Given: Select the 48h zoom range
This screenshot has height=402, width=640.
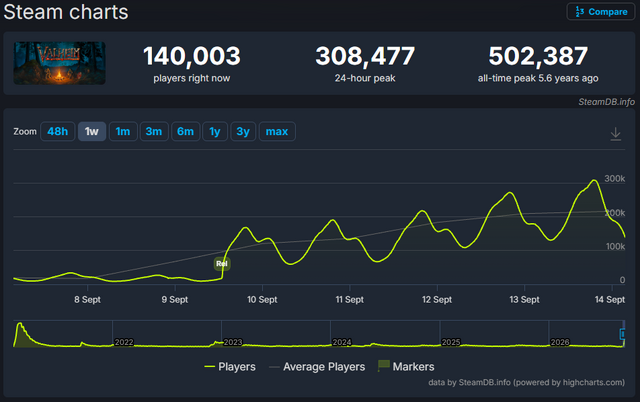Looking at the screenshot, I should point(58,131).
